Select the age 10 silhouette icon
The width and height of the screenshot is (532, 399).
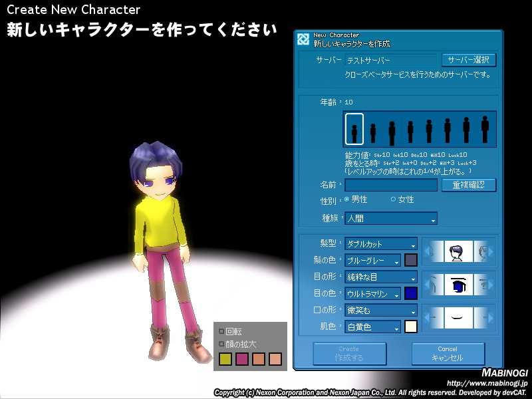tap(354, 129)
